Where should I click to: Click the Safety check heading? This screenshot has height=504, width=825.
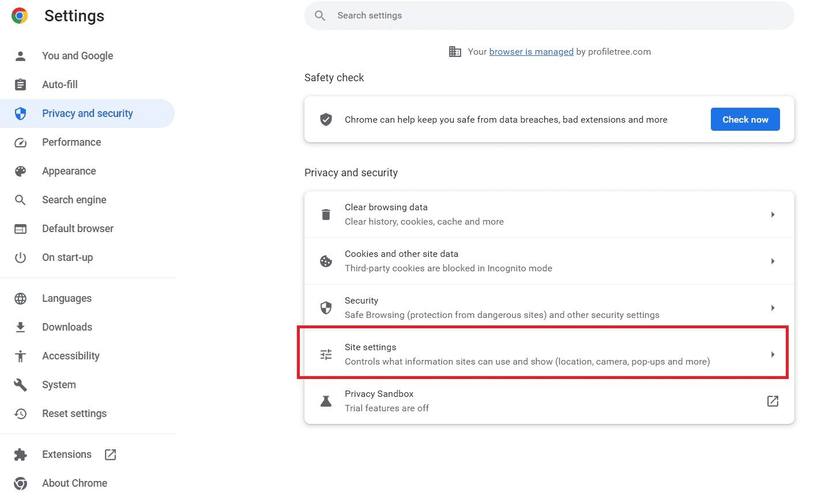[x=334, y=78]
